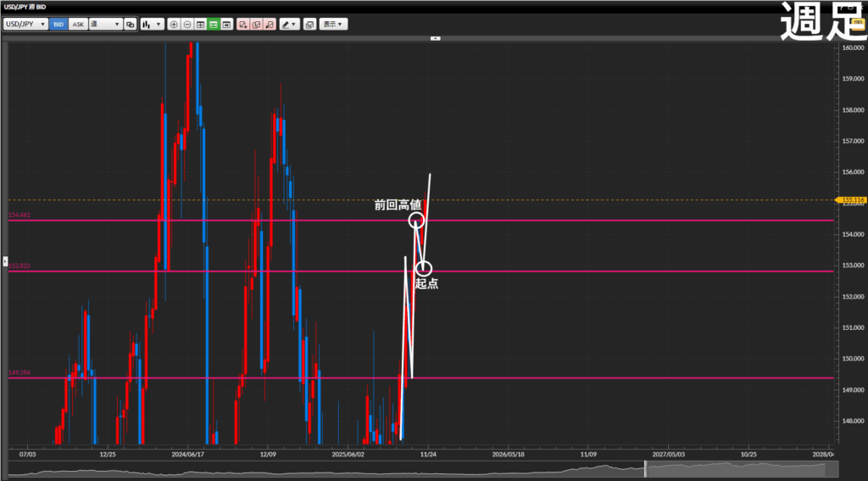This screenshot has height=481, width=868.
Task: Switch price display to BID
Action: point(58,25)
